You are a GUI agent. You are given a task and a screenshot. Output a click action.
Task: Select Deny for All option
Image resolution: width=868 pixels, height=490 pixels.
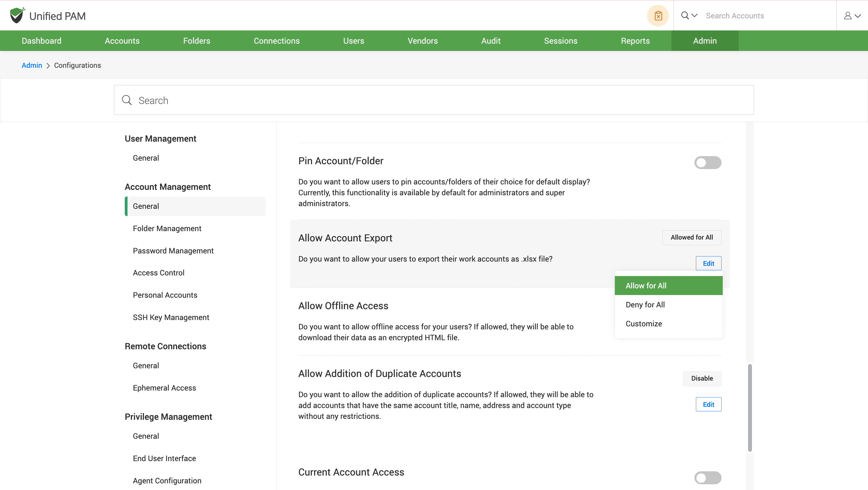click(x=645, y=305)
